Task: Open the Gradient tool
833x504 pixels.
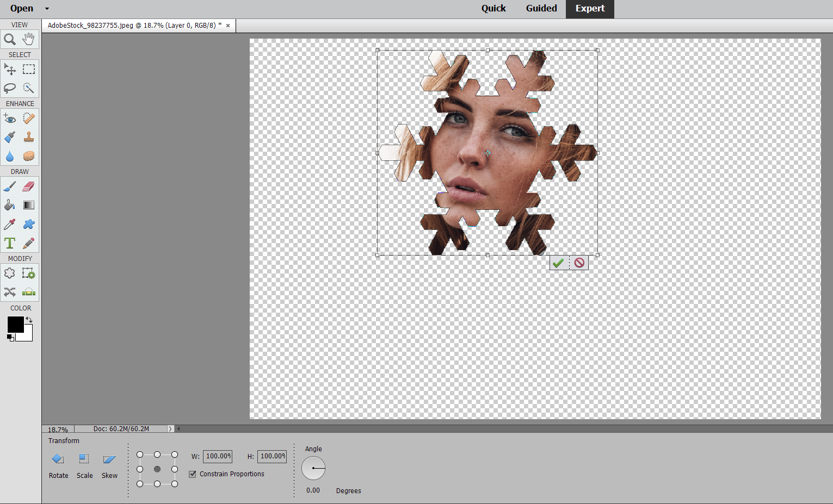Action: click(x=28, y=205)
